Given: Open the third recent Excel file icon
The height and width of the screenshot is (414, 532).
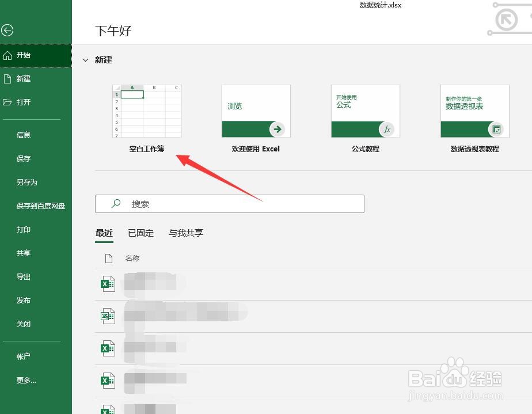Looking at the screenshot, I should pyautogui.click(x=108, y=348).
